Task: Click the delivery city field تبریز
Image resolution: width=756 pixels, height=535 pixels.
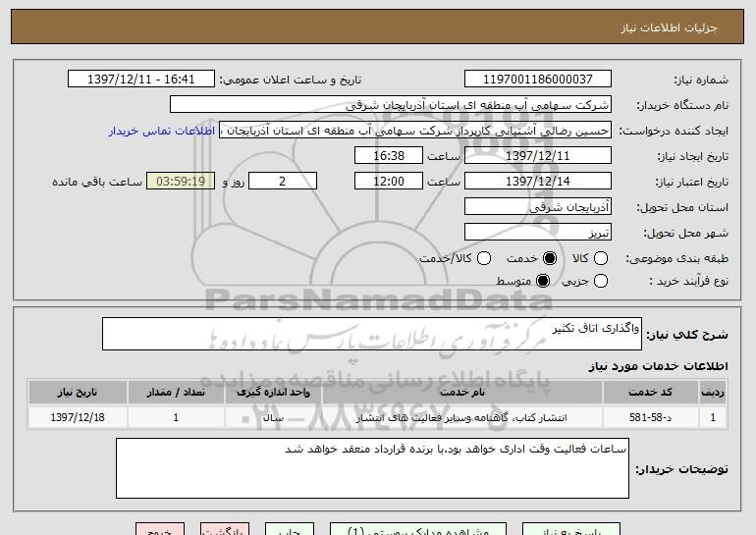Action: coord(538,233)
